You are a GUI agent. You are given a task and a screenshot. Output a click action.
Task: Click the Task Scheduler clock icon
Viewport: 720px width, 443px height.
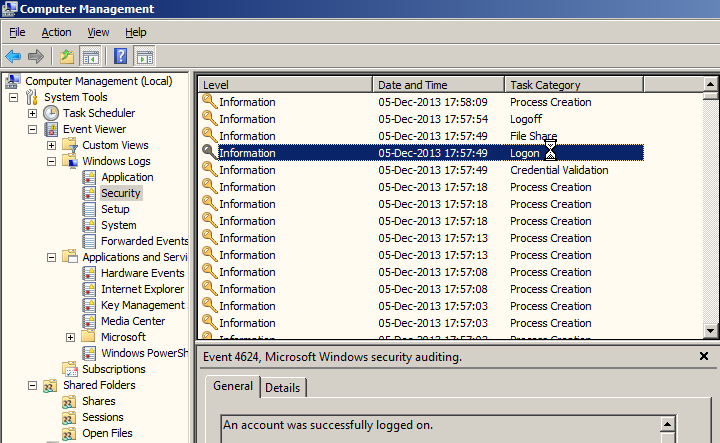pyautogui.click(x=51, y=113)
